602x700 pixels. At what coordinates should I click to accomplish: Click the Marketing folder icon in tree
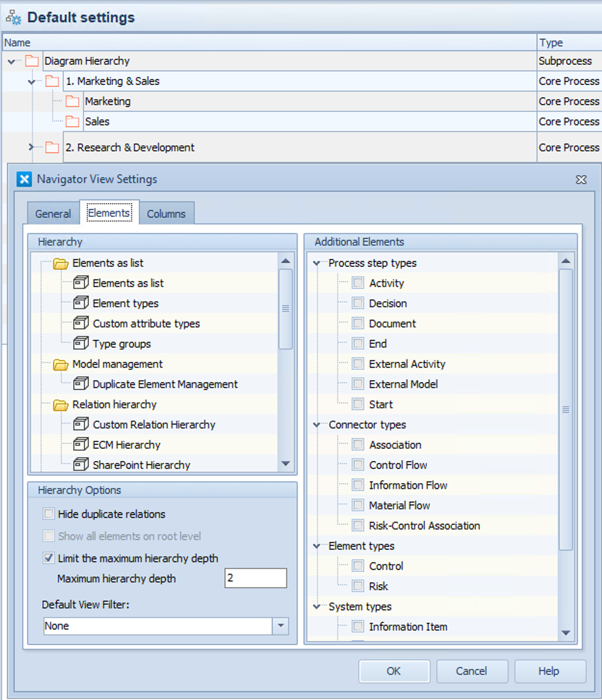tap(72, 102)
